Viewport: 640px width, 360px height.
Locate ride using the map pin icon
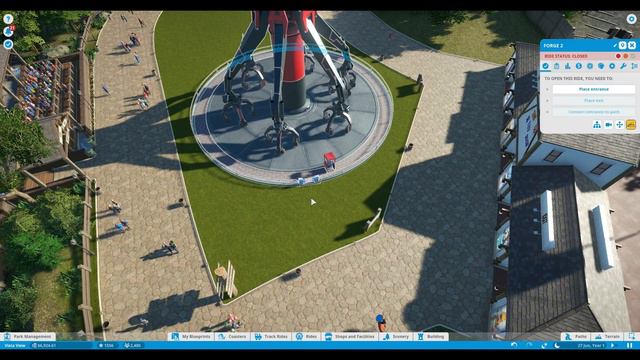tap(622, 45)
